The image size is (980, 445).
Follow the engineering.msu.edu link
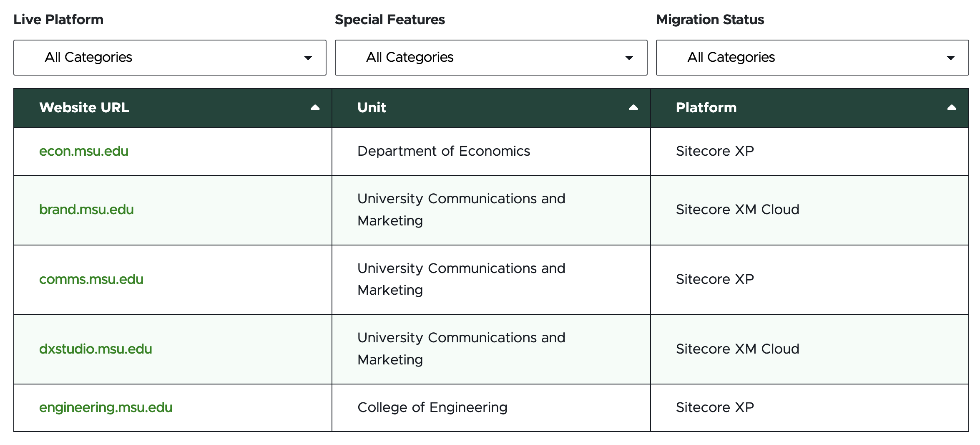click(106, 407)
